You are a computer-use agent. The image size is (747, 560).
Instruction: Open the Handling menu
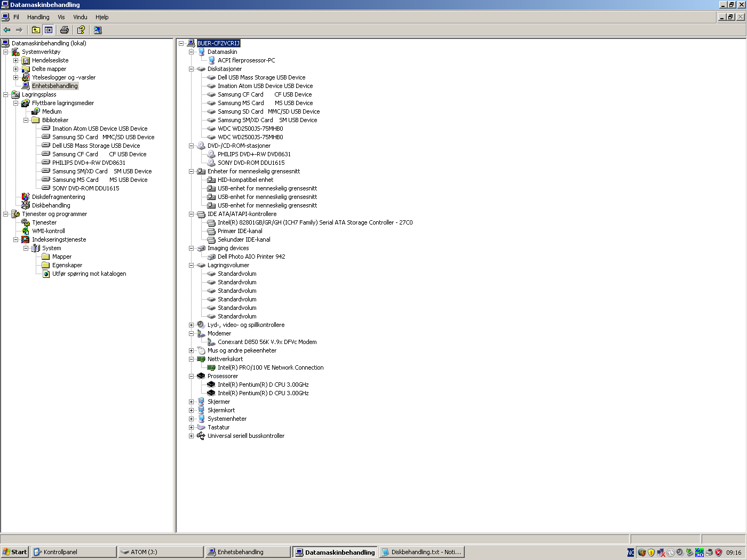pos(38,17)
